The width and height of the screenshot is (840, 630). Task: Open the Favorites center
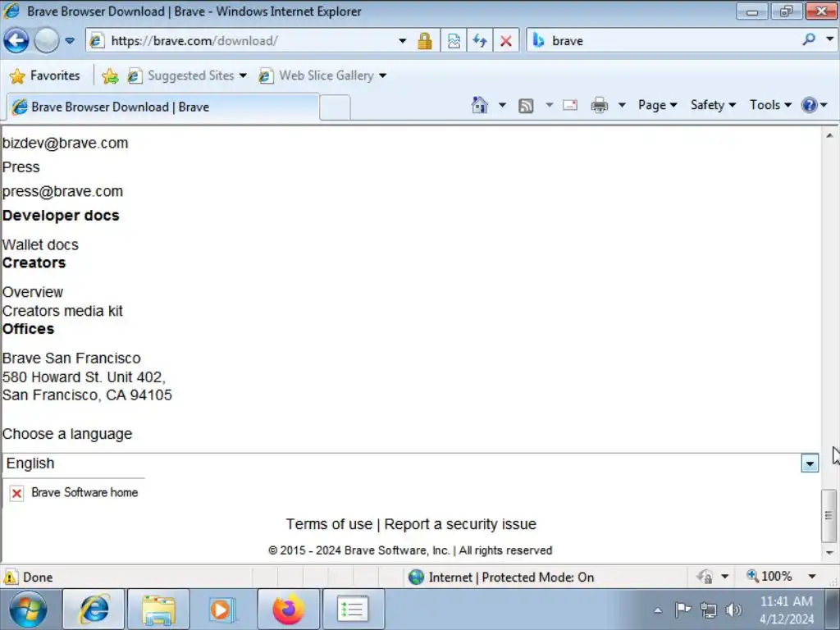[45, 75]
